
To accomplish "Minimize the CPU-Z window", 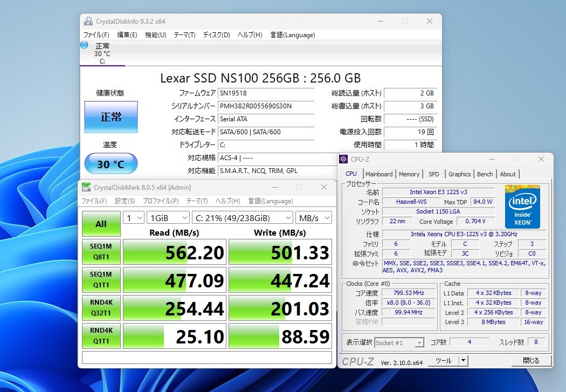I will 492,159.
